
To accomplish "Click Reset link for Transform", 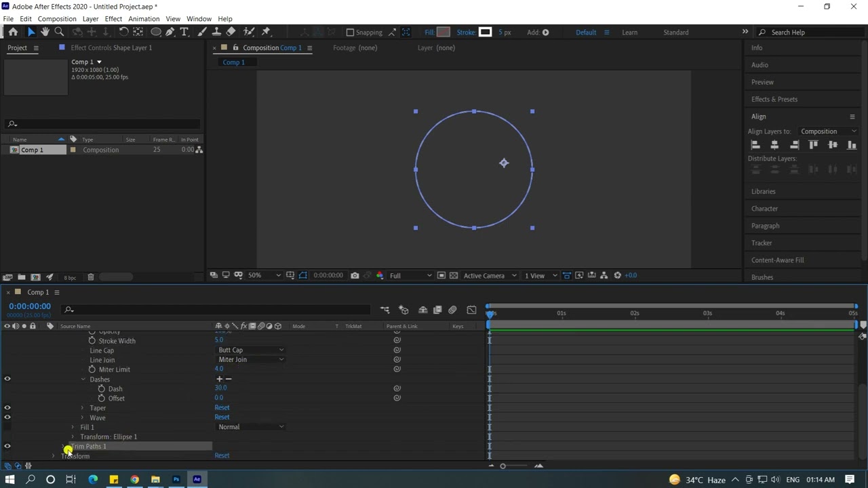I will (x=222, y=455).
